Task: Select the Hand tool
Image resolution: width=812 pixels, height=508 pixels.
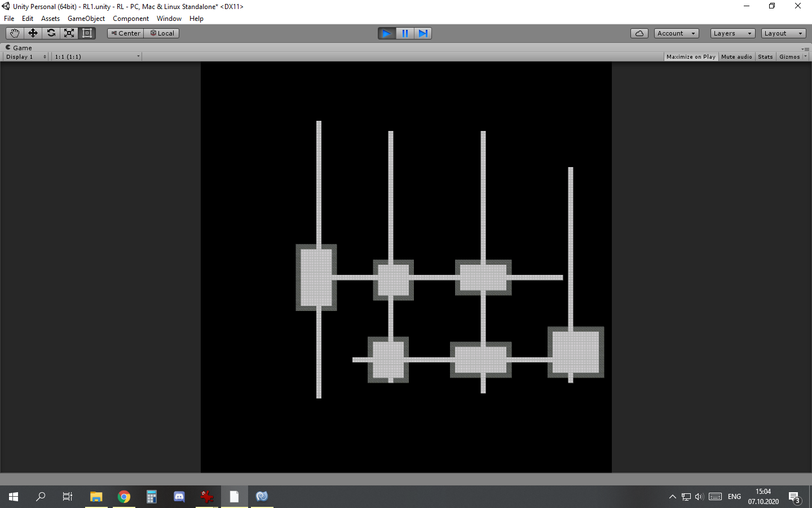Action: coord(15,33)
